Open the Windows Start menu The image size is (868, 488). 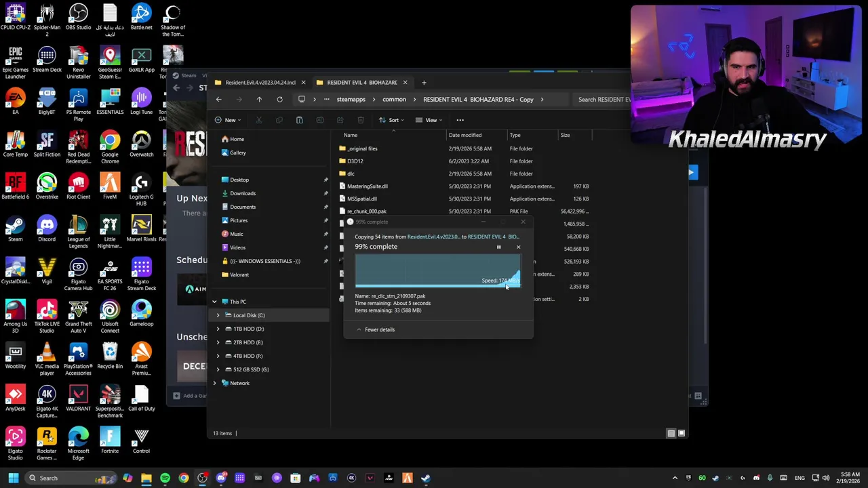[x=13, y=478]
